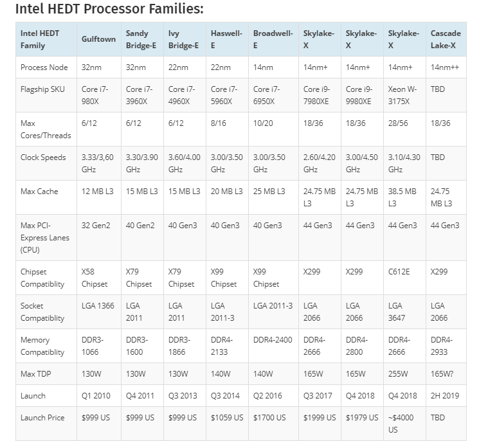Viewport: 479px width, 448px height.
Task: Click the Max TDP row label
Action: click(37, 374)
